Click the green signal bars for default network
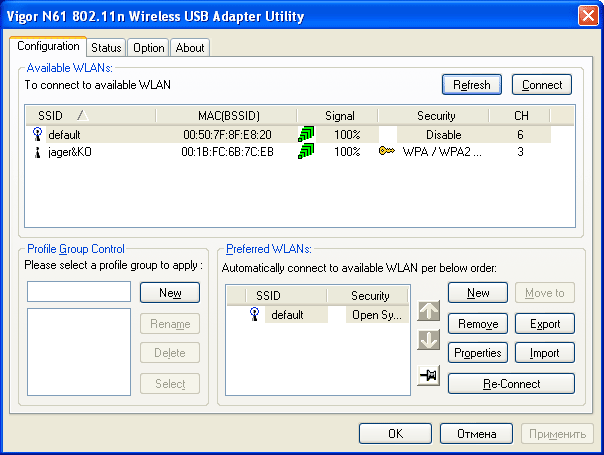 (x=306, y=134)
